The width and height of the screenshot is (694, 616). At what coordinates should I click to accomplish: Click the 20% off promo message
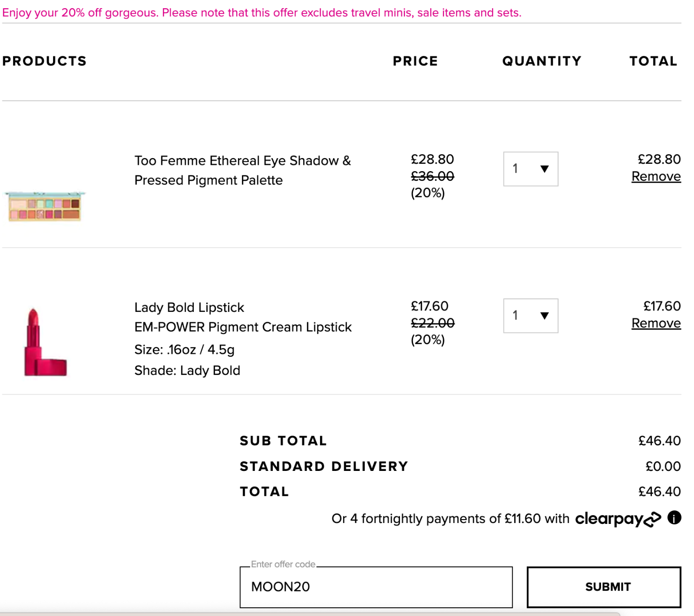[262, 13]
